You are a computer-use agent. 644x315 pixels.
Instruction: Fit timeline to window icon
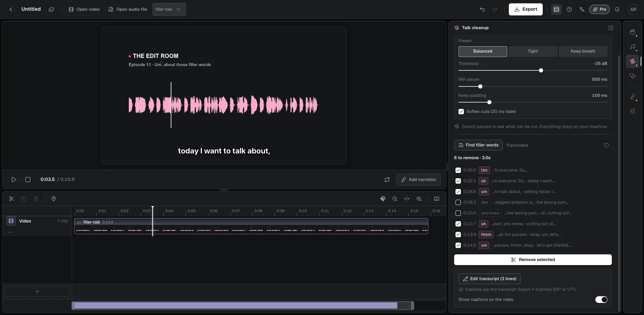[407, 199]
